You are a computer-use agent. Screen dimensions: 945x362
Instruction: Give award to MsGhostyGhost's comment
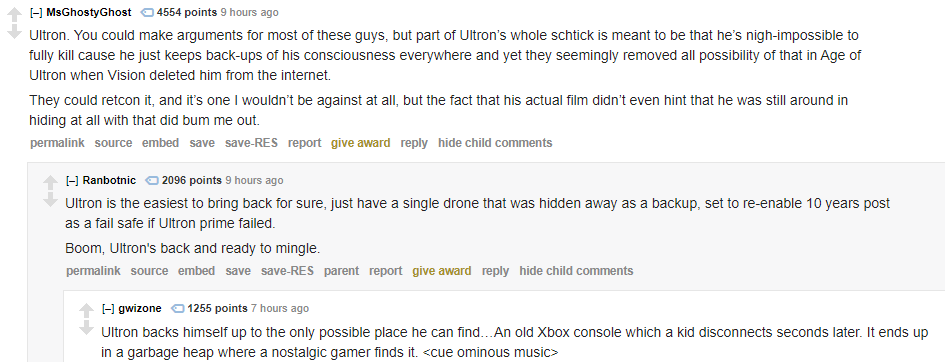point(360,143)
